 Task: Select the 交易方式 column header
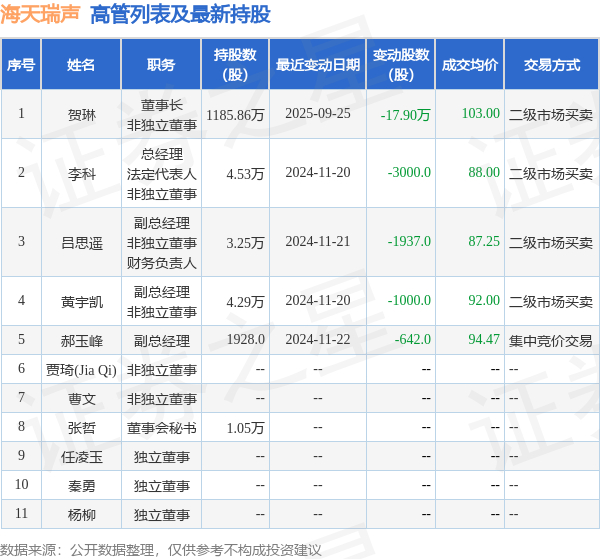pos(552,64)
